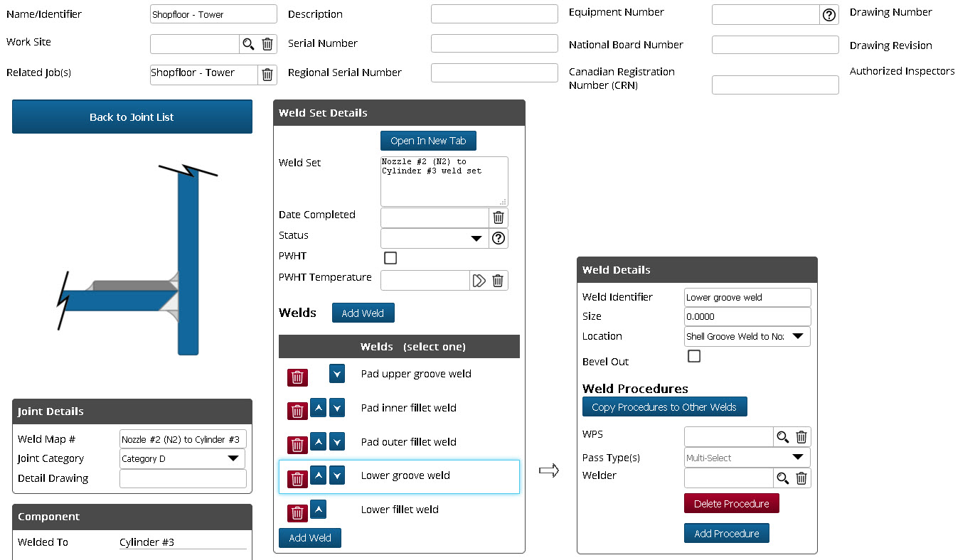970x560 pixels.
Task: Clear the Date Completed field
Action: pyautogui.click(x=498, y=217)
